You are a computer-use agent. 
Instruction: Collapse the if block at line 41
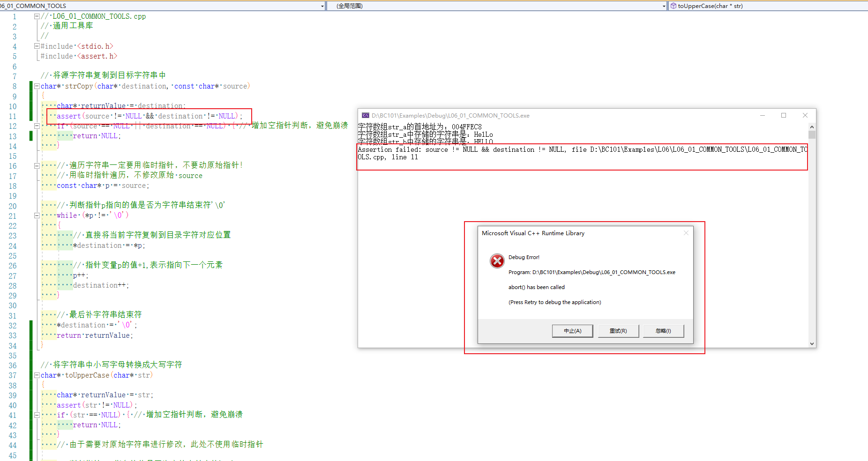37,415
